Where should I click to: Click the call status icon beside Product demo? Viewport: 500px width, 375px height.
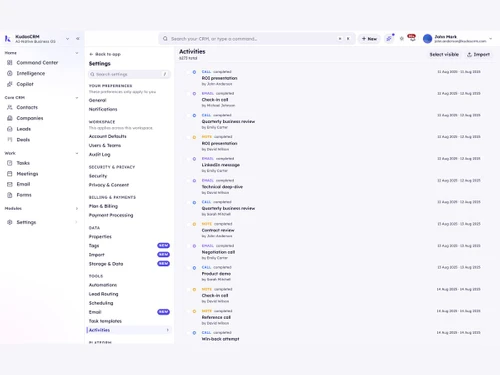pos(194,268)
